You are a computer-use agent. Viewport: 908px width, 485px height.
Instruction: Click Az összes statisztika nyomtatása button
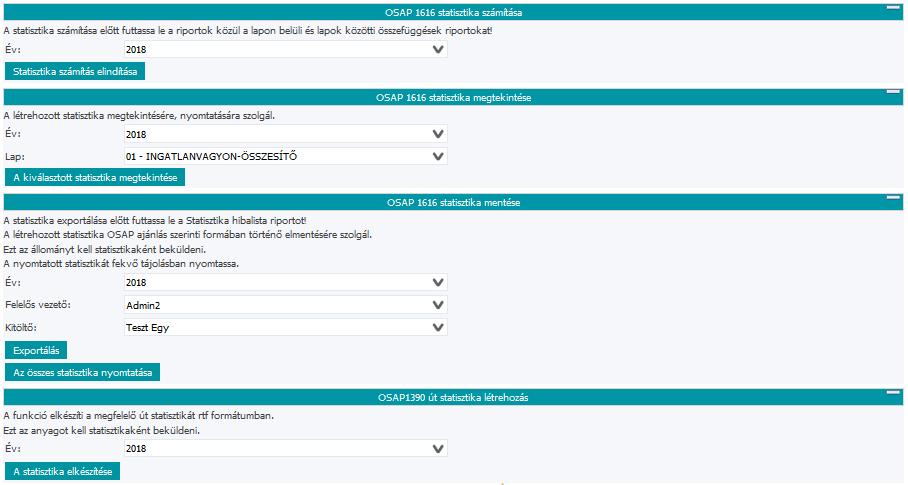tap(82, 373)
